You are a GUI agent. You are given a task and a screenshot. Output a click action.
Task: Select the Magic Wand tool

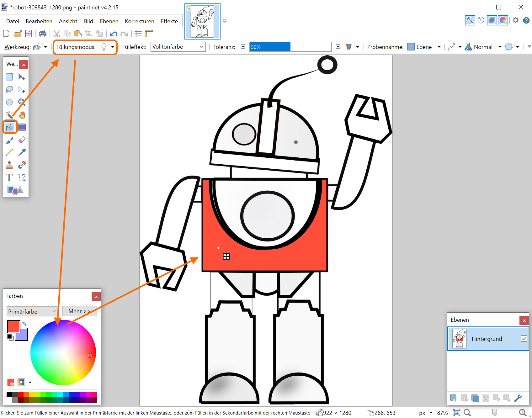9,115
